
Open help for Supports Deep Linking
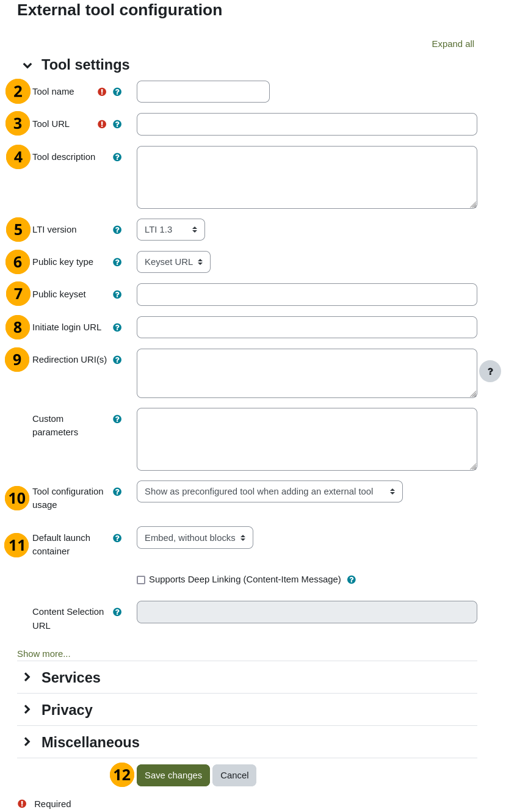tap(351, 579)
